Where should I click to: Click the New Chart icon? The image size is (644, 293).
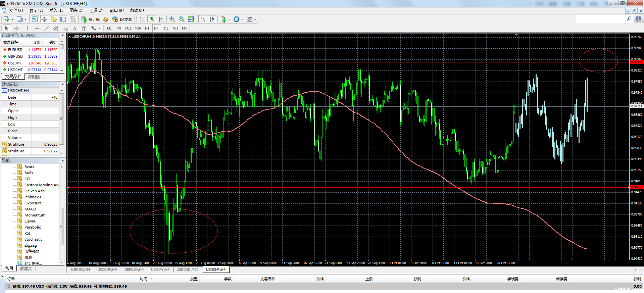click(6, 19)
